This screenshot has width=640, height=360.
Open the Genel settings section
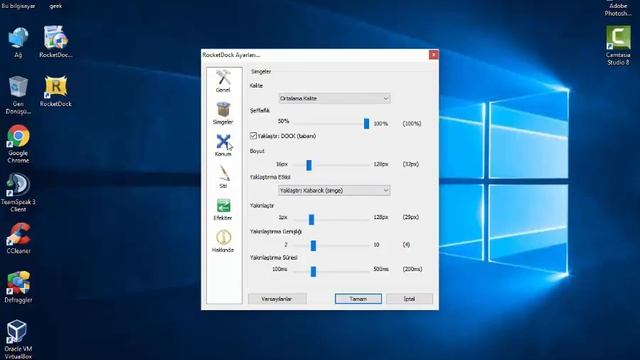pos(223,81)
